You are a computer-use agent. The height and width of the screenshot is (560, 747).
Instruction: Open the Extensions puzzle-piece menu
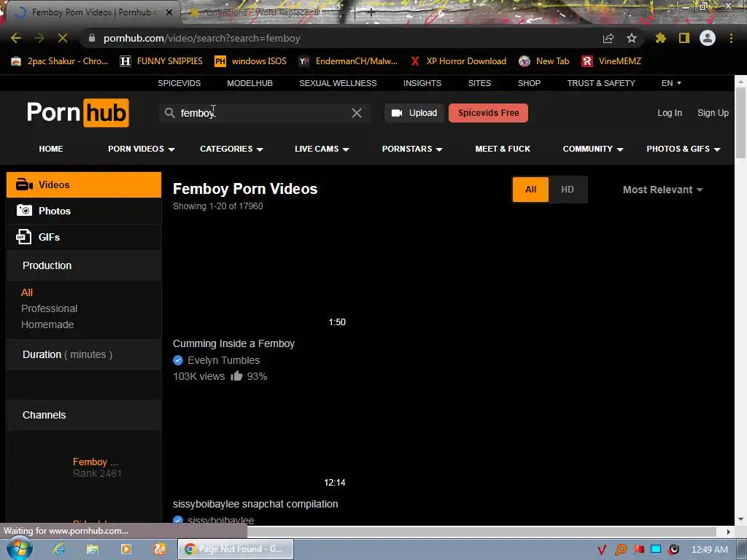point(660,38)
